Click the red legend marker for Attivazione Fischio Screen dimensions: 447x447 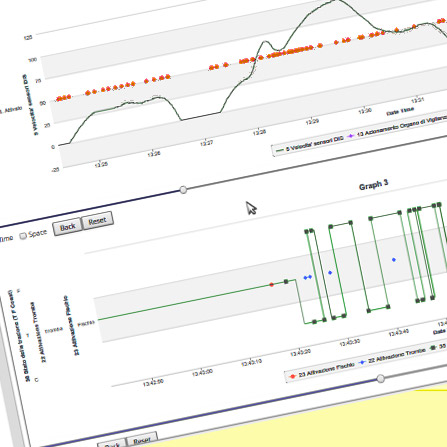[292, 376]
